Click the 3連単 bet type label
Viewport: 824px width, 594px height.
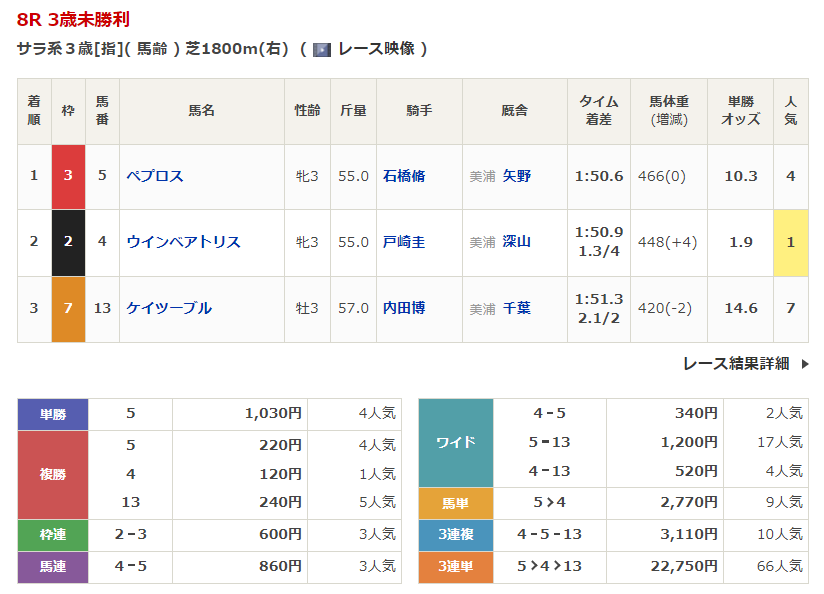[x=456, y=567]
